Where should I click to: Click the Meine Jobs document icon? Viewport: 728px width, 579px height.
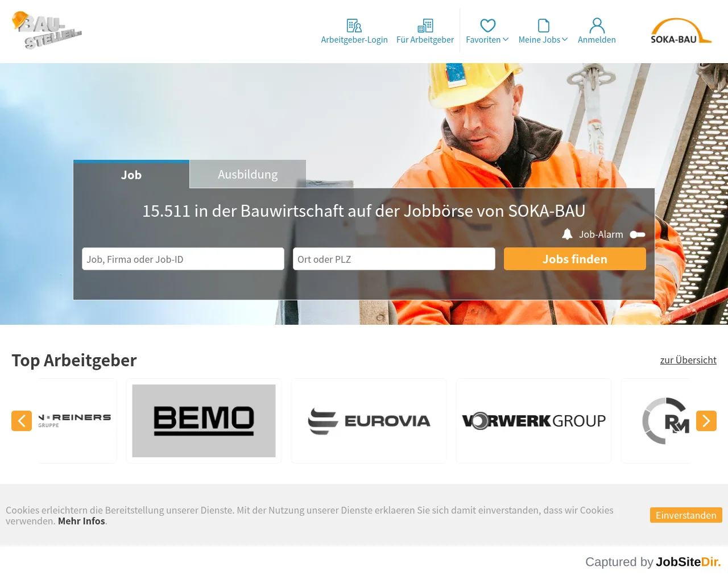pos(544,26)
